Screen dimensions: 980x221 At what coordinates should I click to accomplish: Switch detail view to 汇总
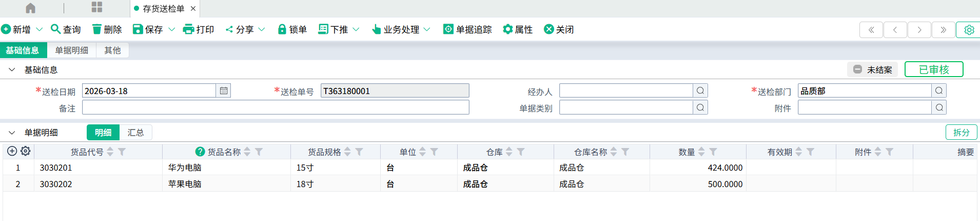pos(135,133)
